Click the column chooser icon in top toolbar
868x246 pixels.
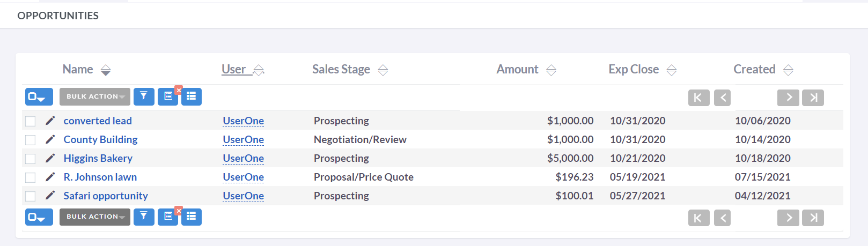pyautogui.click(x=168, y=96)
